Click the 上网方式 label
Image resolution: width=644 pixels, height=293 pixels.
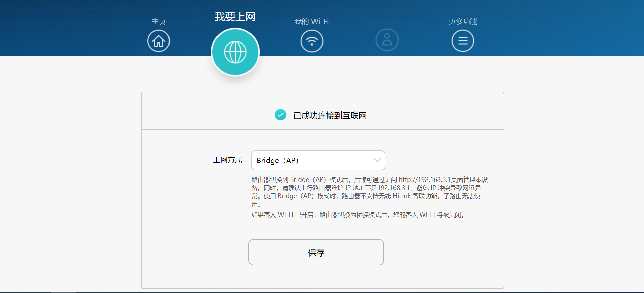[227, 160]
